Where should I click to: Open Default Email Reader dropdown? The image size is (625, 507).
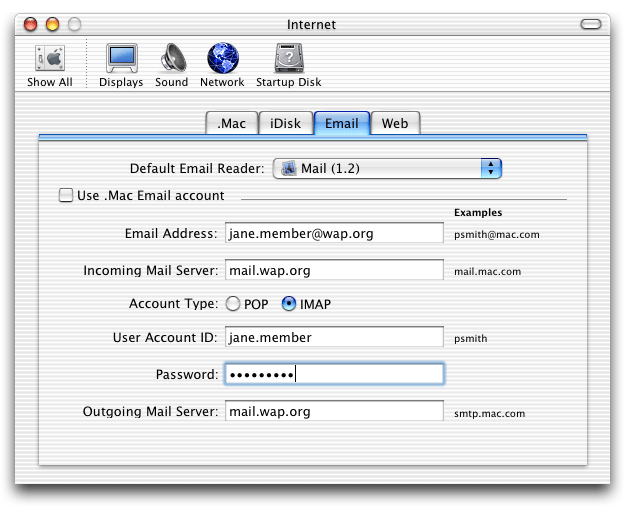pyautogui.click(x=387, y=168)
